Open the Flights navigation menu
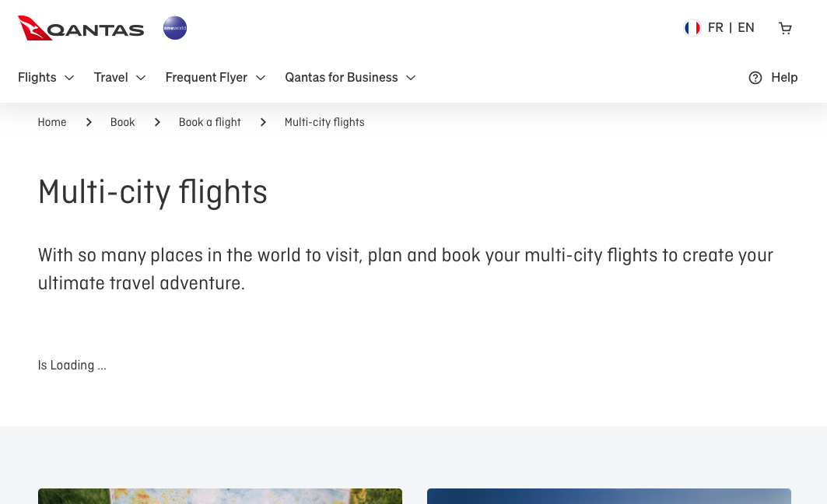This screenshot has width=827, height=504. click(x=37, y=78)
